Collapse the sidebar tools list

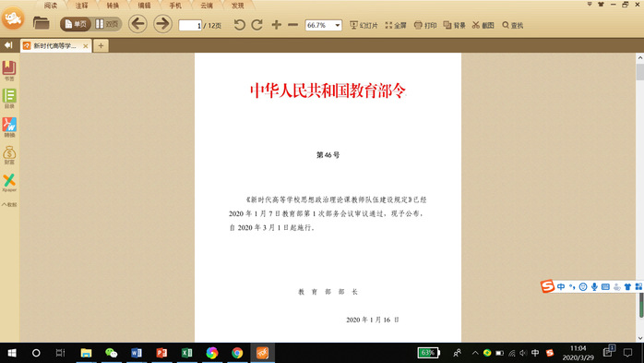click(x=9, y=204)
